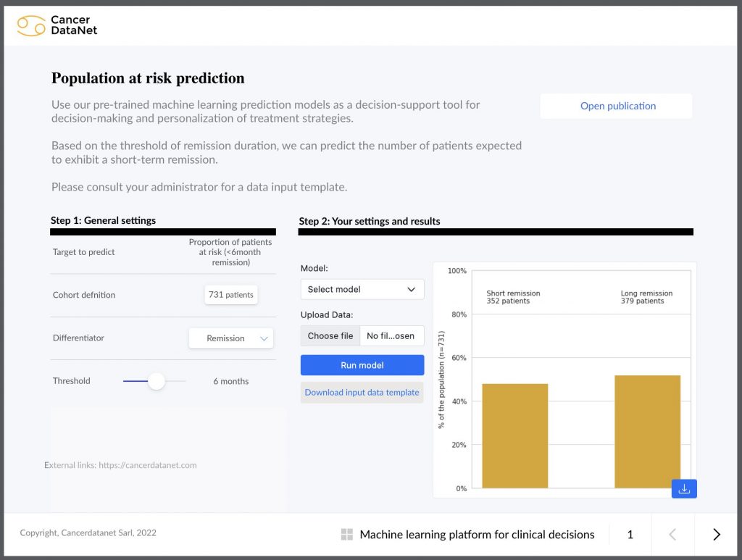Viewport: 742px width, 560px height.
Task: Expand the model list under Step 2
Action: pos(362,289)
